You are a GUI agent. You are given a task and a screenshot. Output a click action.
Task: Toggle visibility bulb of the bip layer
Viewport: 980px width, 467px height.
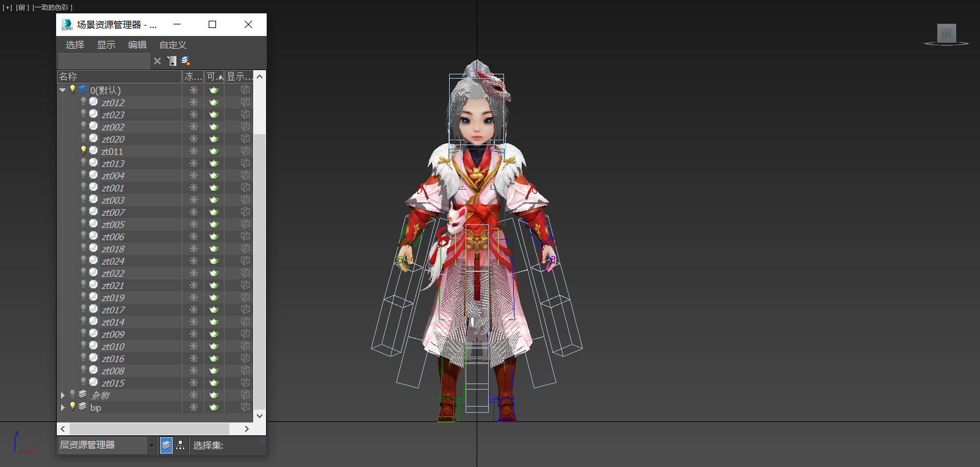point(73,407)
